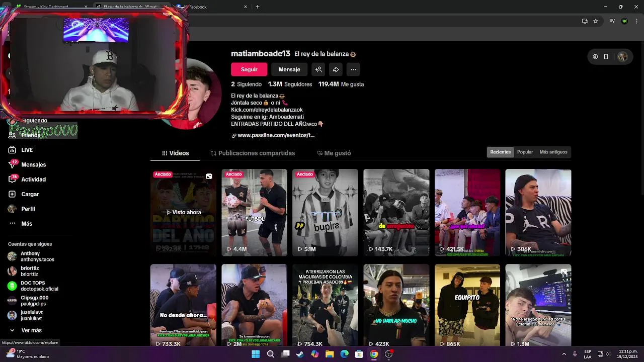Click the share arrow icon on the profile
Image resolution: width=644 pixels, height=362 pixels.
(x=336, y=69)
